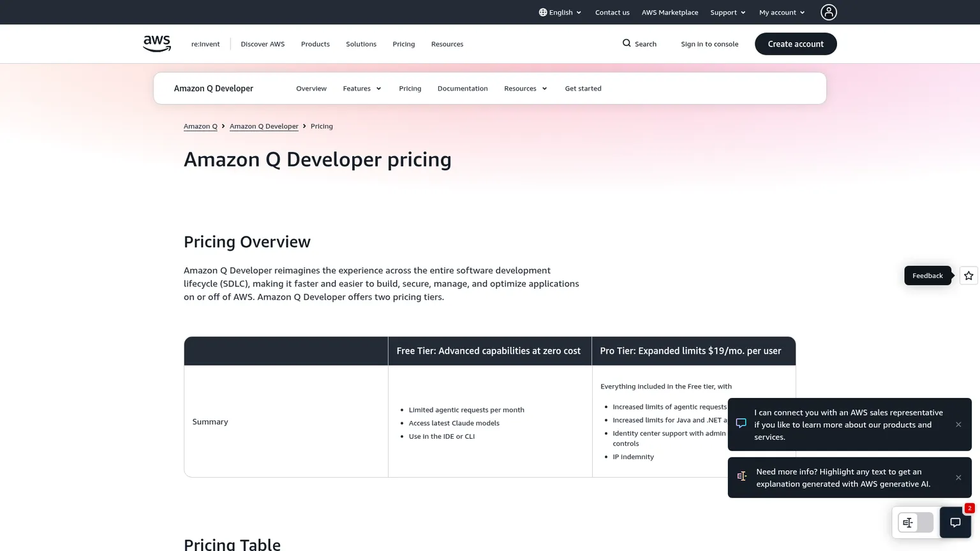Open the AWS logo home link
Image resolution: width=980 pixels, height=551 pixels.
(x=157, y=43)
